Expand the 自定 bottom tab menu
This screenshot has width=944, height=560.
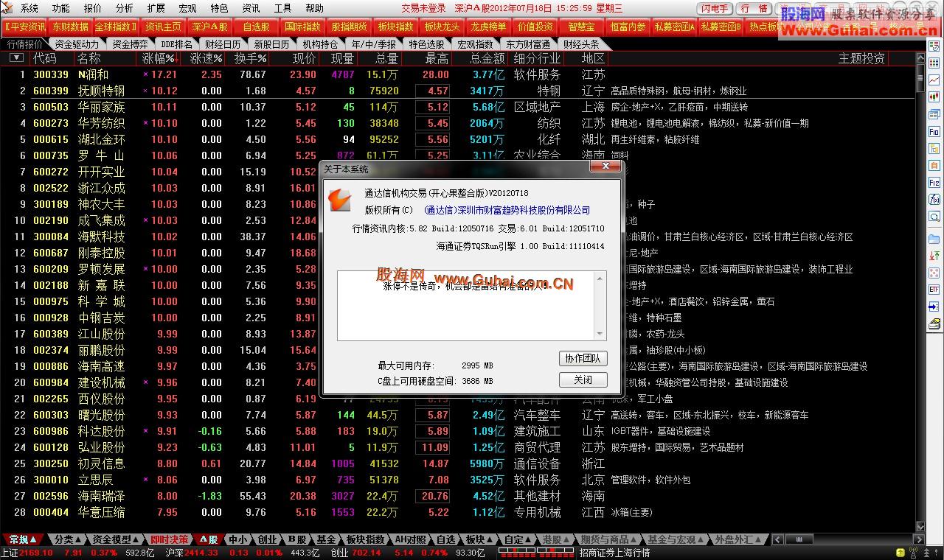(529, 539)
